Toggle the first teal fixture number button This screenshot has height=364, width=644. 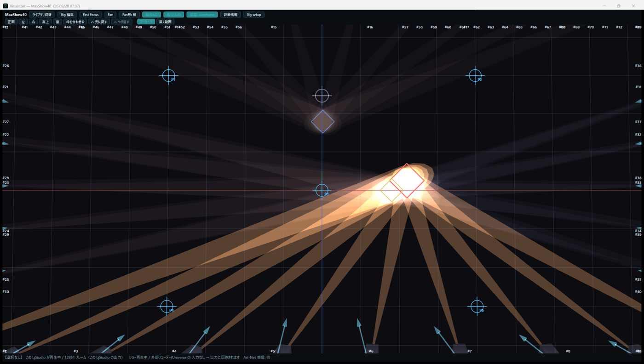151,15
